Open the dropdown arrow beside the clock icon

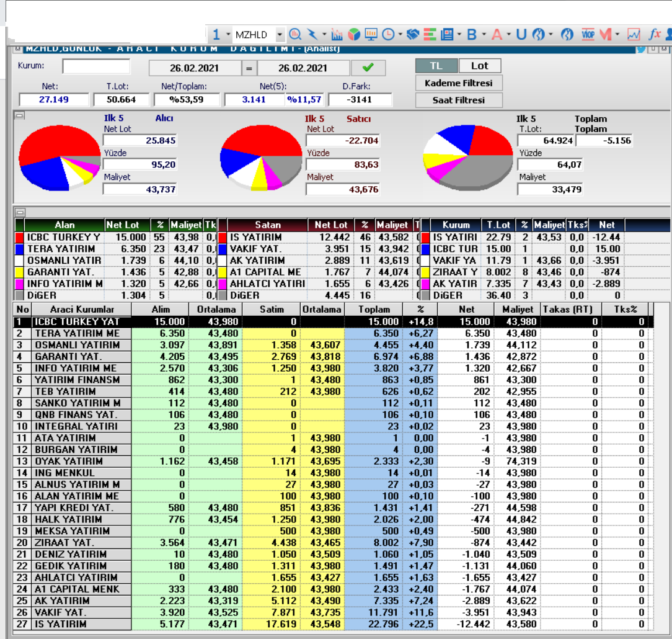click(400, 34)
